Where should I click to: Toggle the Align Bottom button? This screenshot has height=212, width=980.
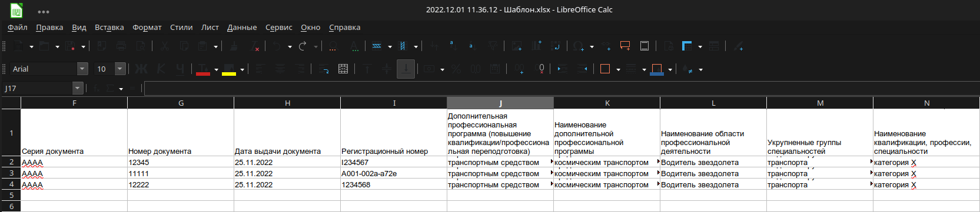[x=406, y=69]
